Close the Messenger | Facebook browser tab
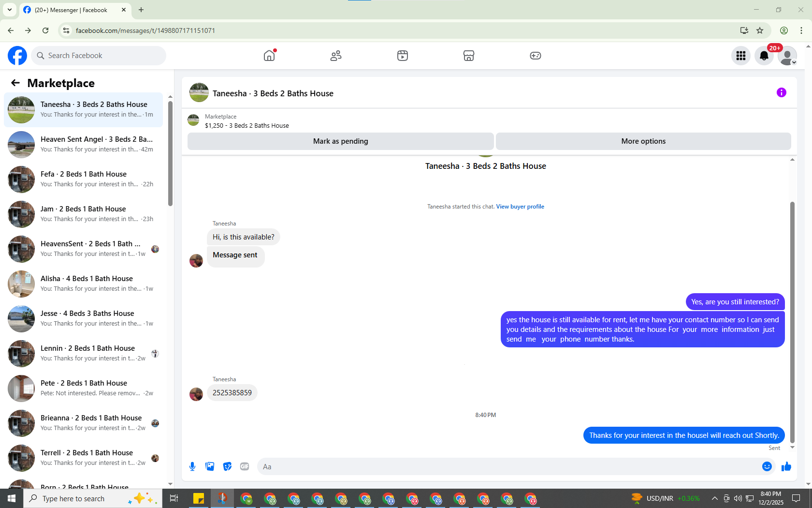Viewport: 812px width, 508px height. click(x=124, y=10)
